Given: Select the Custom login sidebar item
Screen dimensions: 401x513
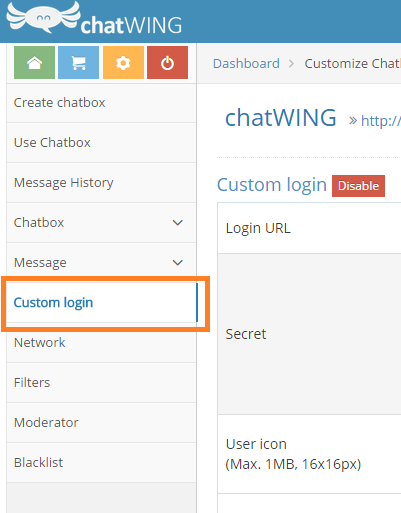Looking at the screenshot, I should 101,303.
